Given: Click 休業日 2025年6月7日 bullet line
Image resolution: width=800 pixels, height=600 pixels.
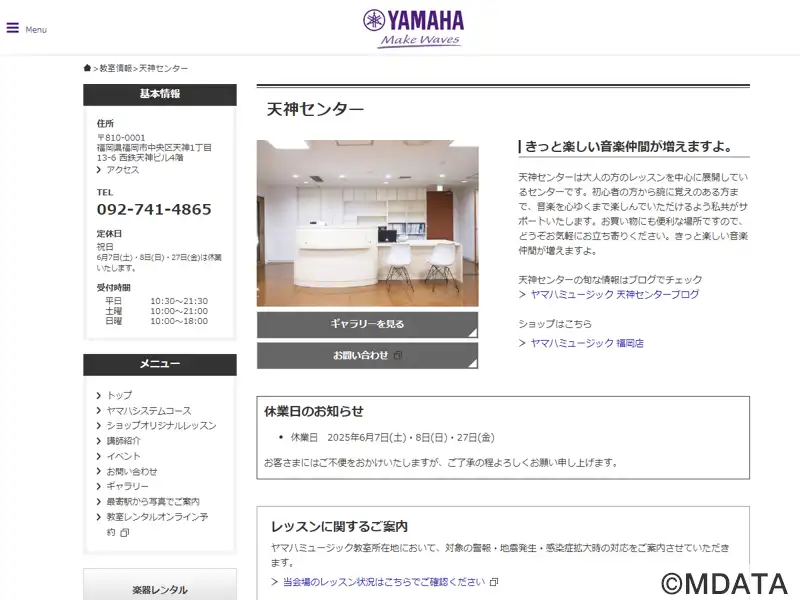Looking at the screenshot, I should click(x=392, y=438).
